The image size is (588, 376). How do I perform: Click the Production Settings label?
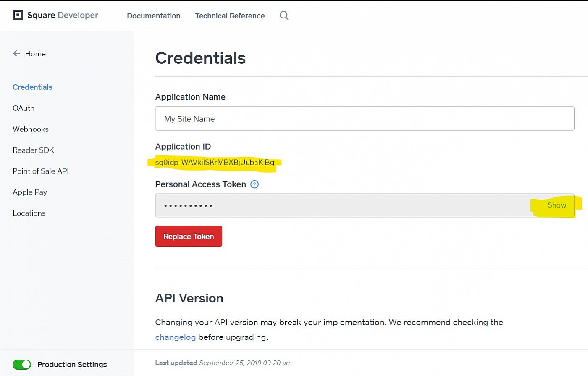[x=72, y=364]
